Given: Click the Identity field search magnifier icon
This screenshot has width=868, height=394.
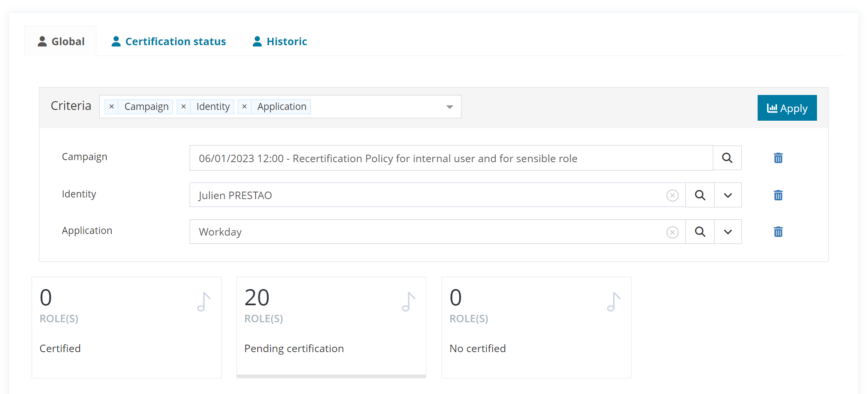Looking at the screenshot, I should tap(700, 195).
